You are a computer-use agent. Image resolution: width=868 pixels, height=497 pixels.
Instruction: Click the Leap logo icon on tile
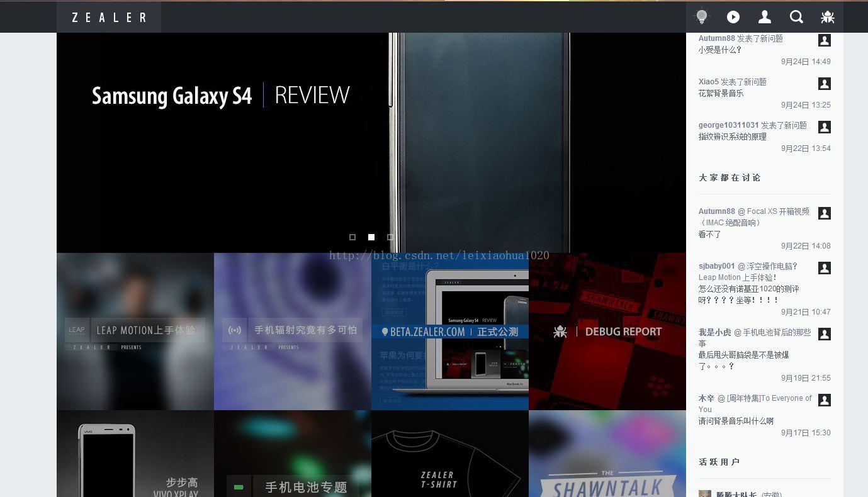point(77,330)
